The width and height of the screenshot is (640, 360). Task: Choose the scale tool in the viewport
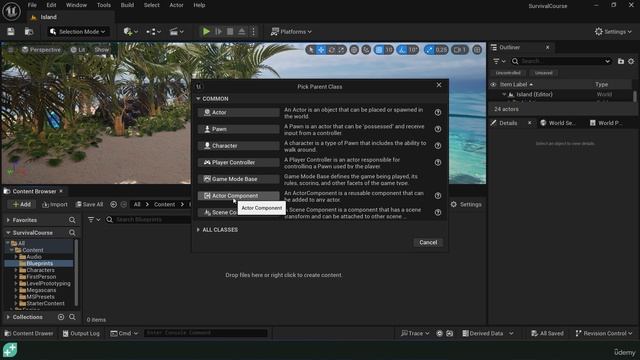pyautogui.click(x=342, y=50)
